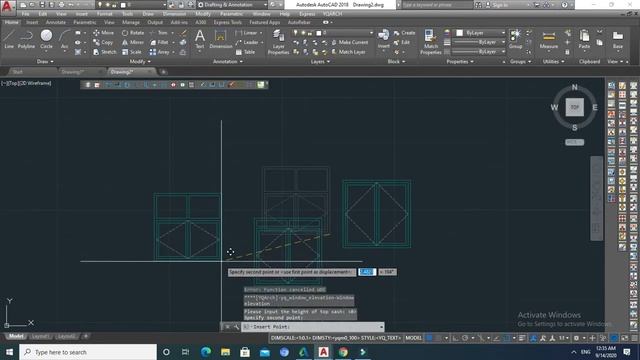Viewport: 640px width, 360px height.
Task: Expand the Annotation panel
Action: pyautogui.click(x=228, y=62)
